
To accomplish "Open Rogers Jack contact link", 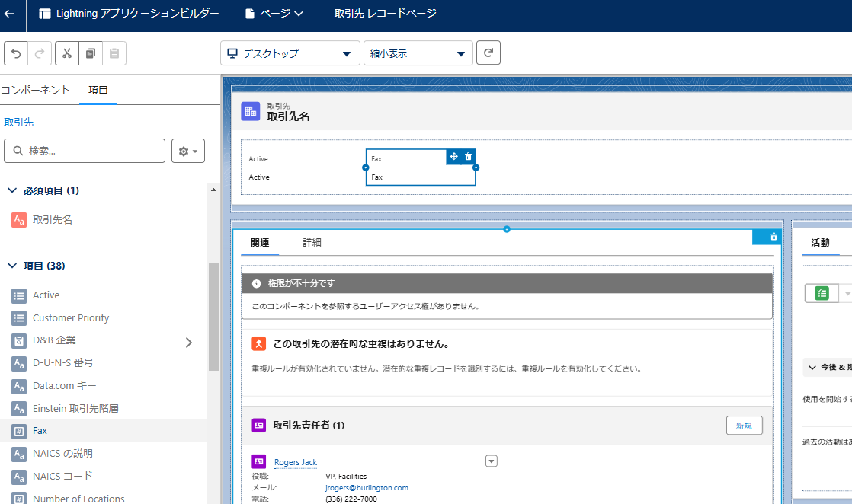I will click(x=296, y=462).
